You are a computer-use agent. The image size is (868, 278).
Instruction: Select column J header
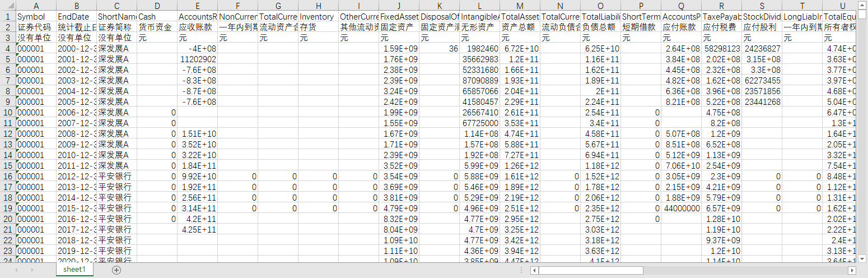tap(399, 6)
